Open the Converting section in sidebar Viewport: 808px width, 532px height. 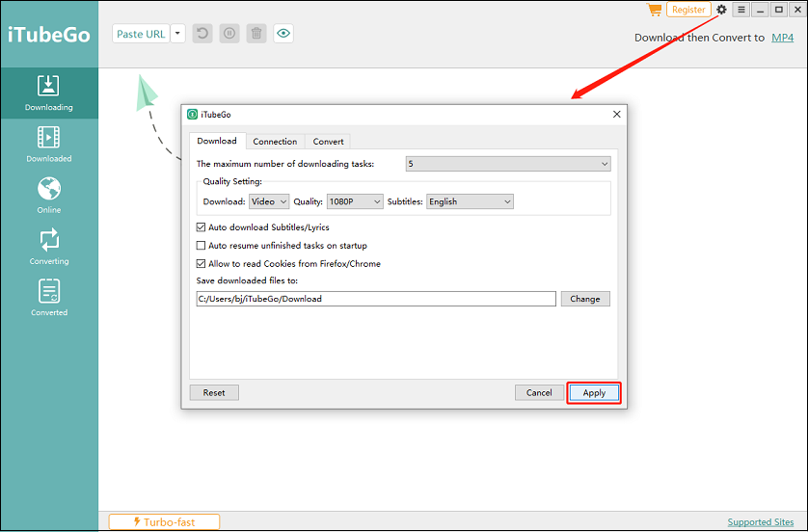point(49,247)
